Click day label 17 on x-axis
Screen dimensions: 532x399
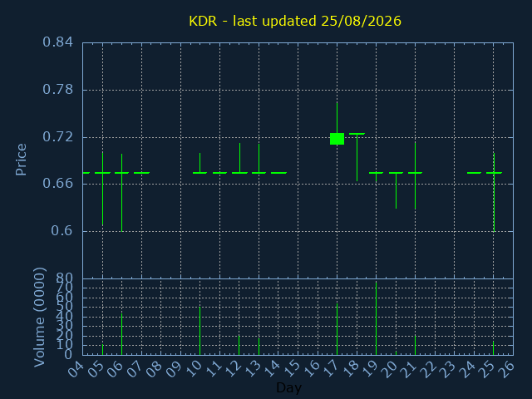pos(330,369)
